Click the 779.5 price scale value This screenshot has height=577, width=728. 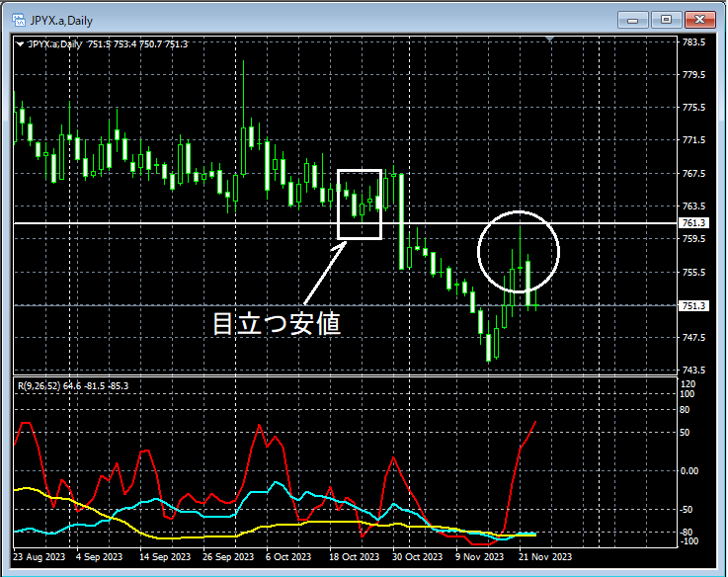click(x=693, y=75)
